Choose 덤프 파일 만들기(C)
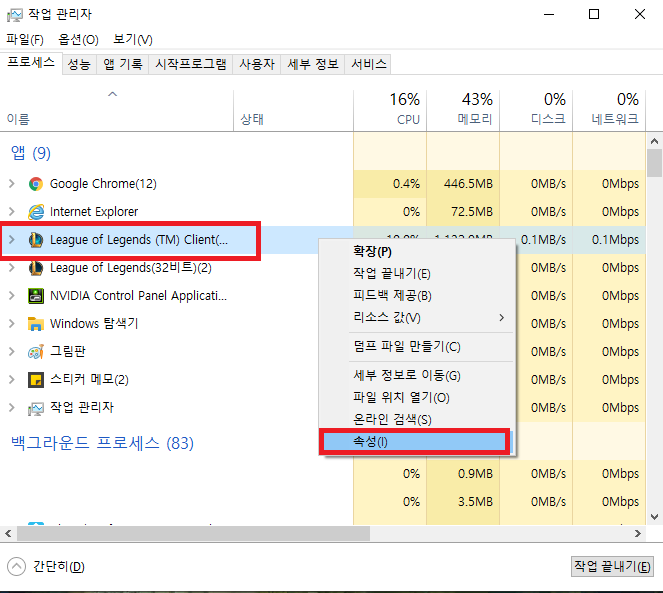 [x=416, y=347]
